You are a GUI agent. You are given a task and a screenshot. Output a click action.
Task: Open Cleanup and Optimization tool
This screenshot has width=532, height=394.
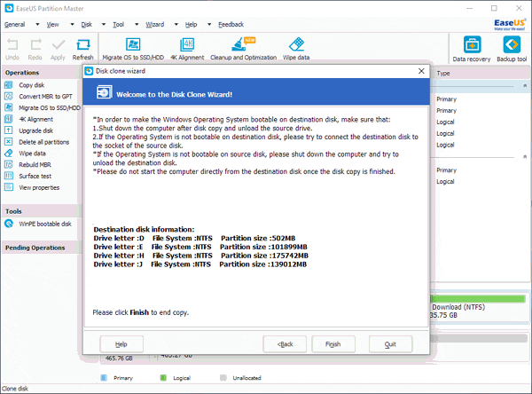pos(243,49)
